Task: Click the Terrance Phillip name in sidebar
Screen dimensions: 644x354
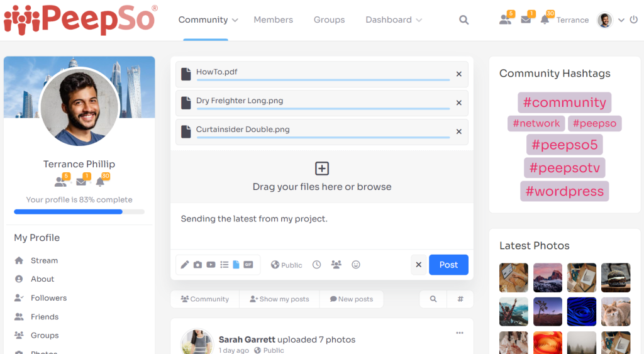Action: [x=79, y=164]
